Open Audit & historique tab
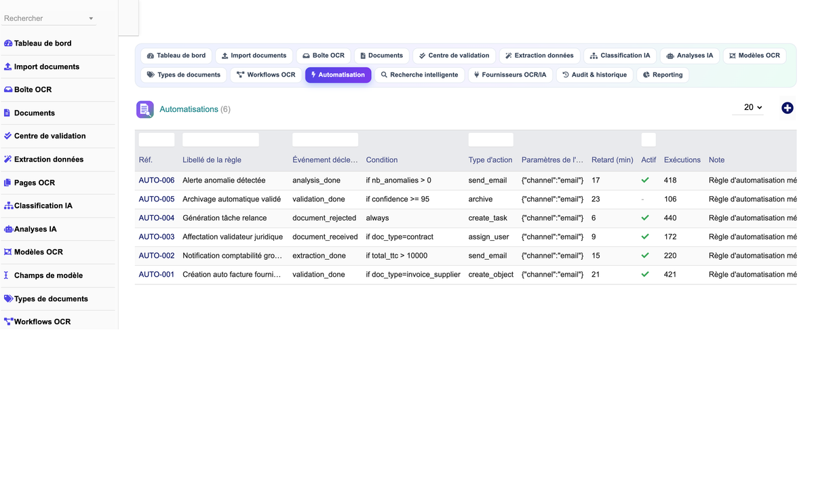 pos(595,75)
